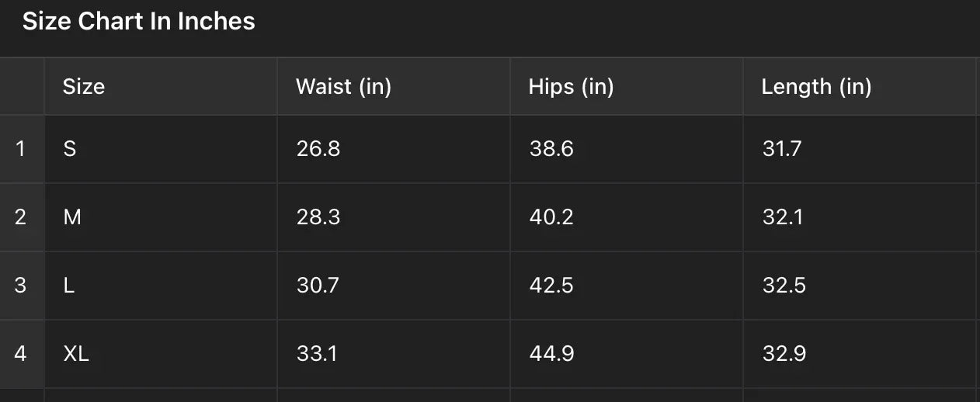Click hips value 40.2 cell
This screenshot has width=980, height=402.
[x=551, y=217]
